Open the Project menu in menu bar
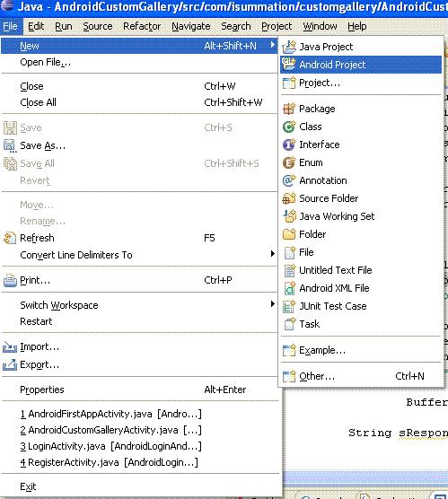 pos(277,26)
